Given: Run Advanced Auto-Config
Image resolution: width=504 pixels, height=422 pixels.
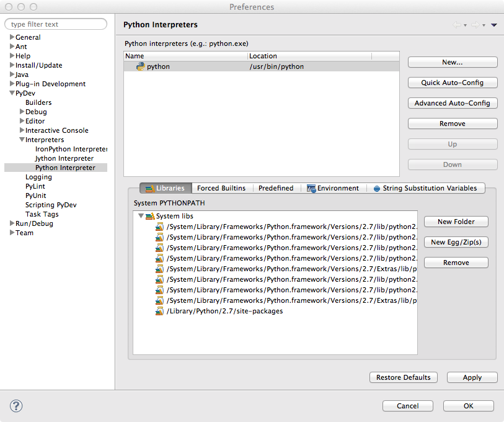Looking at the screenshot, I should (x=453, y=103).
